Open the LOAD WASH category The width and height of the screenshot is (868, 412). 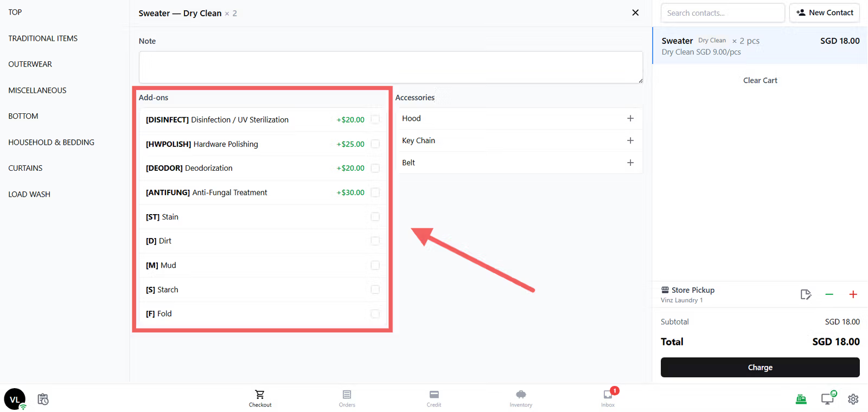click(x=29, y=194)
